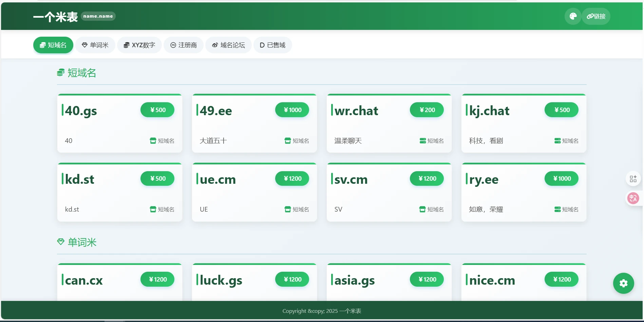Click the server icon on wr.chat card
The height and width of the screenshot is (322, 644).
(422, 141)
